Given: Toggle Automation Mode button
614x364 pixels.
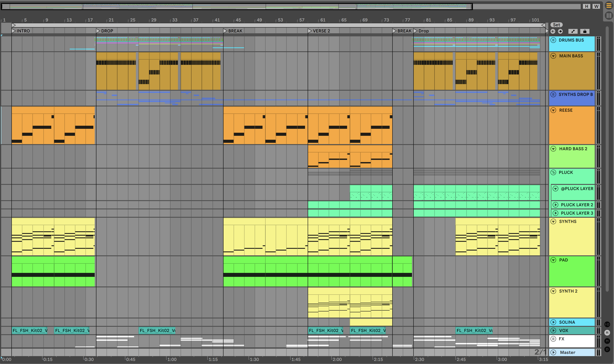Looking at the screenshot, I should click(x=573, y=31).
